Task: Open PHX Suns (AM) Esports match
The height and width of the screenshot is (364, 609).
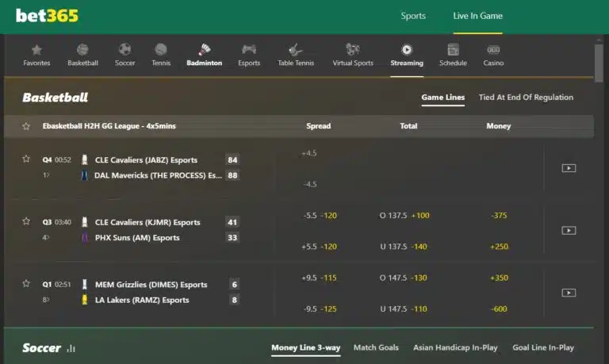Action: coord(137,238)
